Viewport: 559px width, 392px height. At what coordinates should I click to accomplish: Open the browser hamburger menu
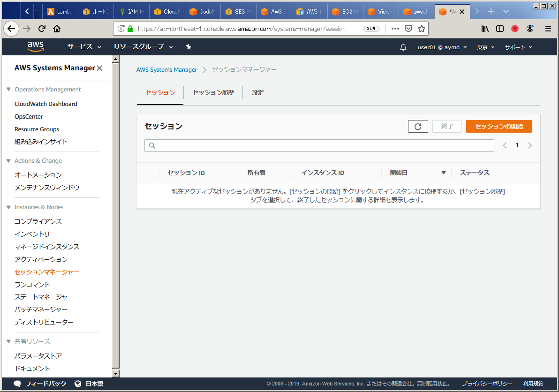(548, 29)
